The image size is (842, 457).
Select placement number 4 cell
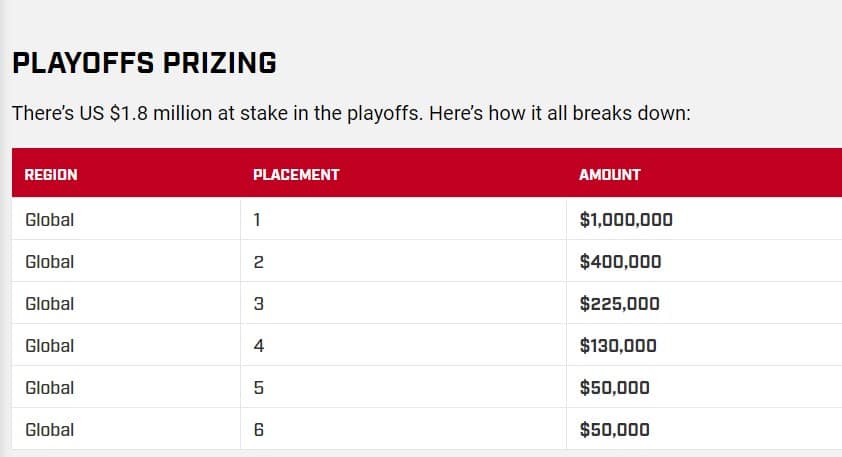click(x=258, y=346)
